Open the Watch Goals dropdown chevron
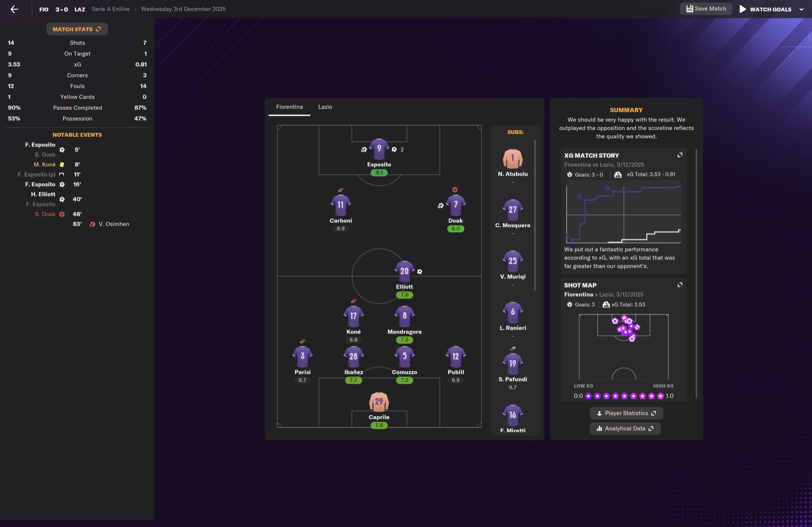The width and height of the screenshot is (812, 527). (x=801, y=9)
